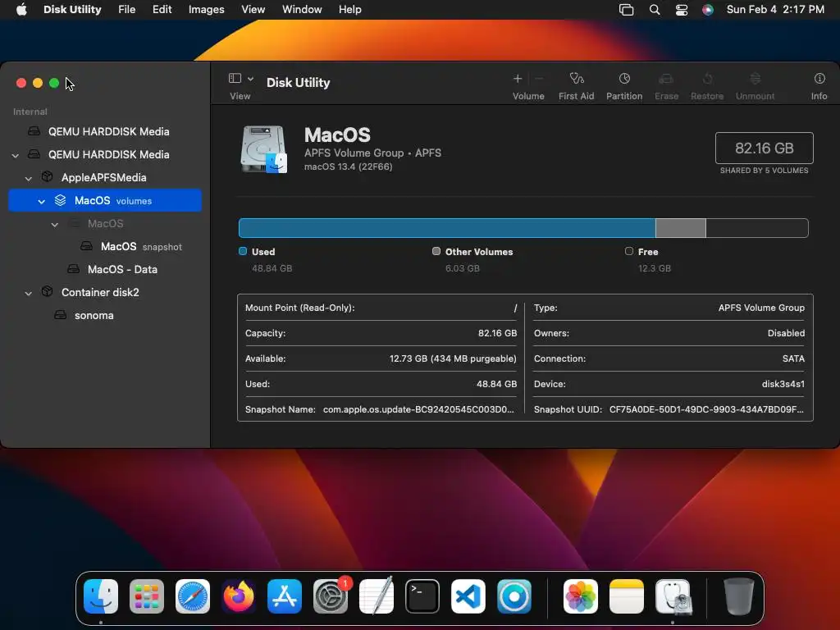Click the sonoma drive icon
840x630 pixels.
click(61, 315)
